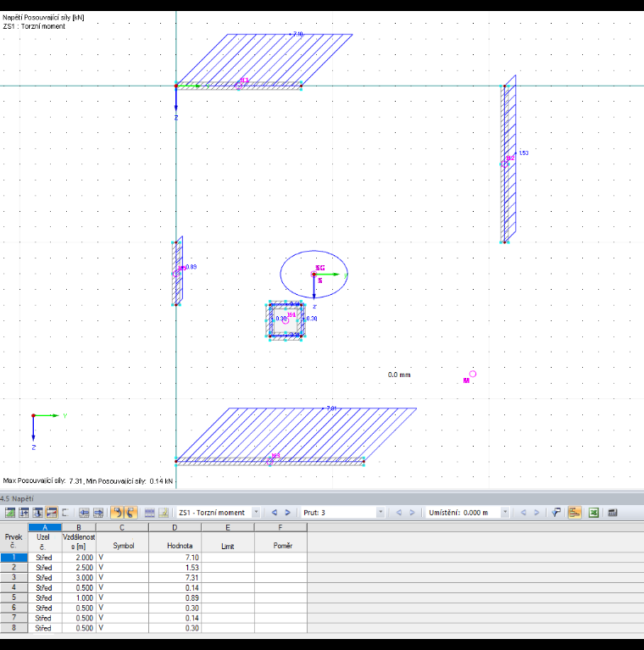This screenshot has width=644, height=650.
Task: Click the Max Posouvající síly status text
Action: pos(88,481)
